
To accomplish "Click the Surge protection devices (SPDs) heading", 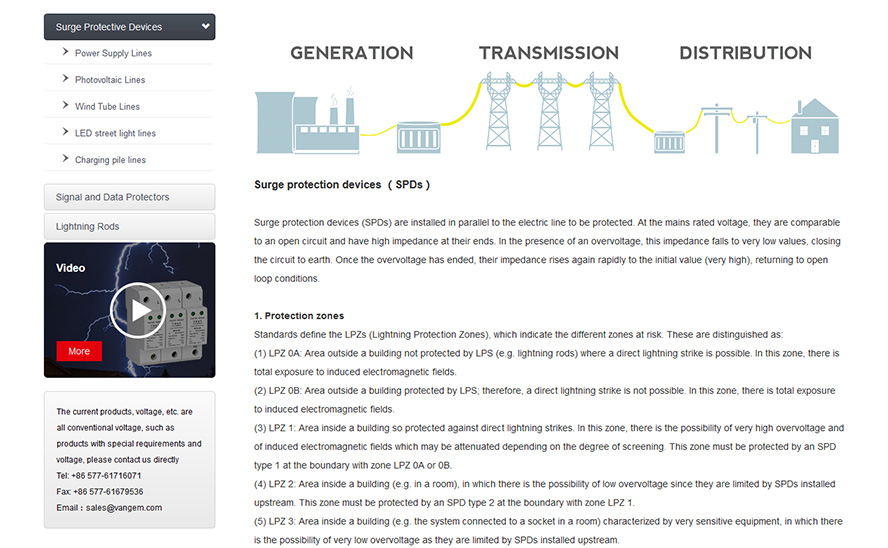I will (342, 185).
